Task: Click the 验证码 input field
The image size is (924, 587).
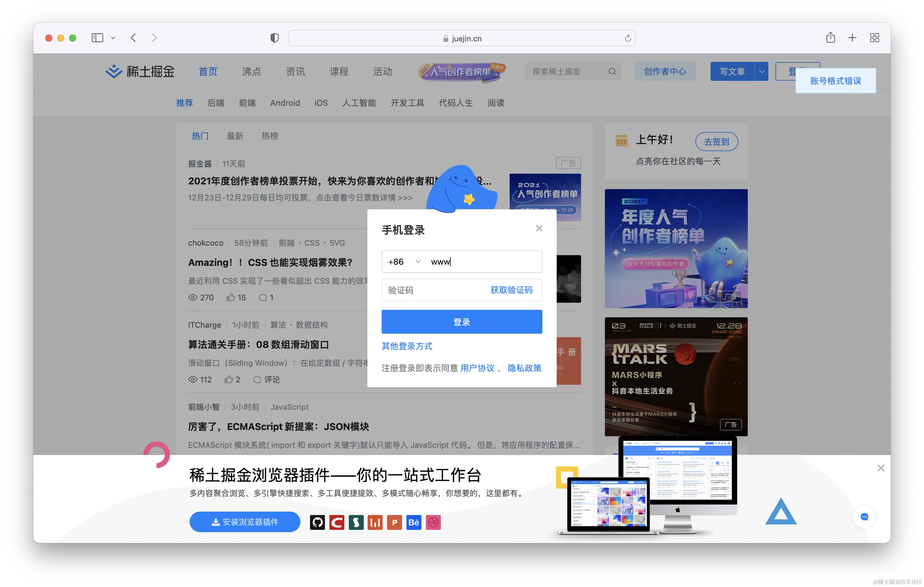Action: [x=422, y=290]
